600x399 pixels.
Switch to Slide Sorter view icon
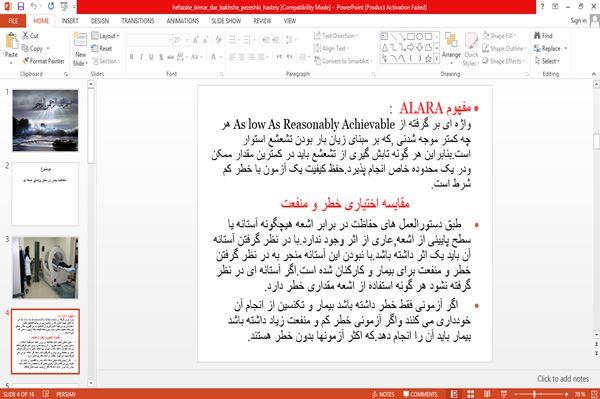(470, 394)
